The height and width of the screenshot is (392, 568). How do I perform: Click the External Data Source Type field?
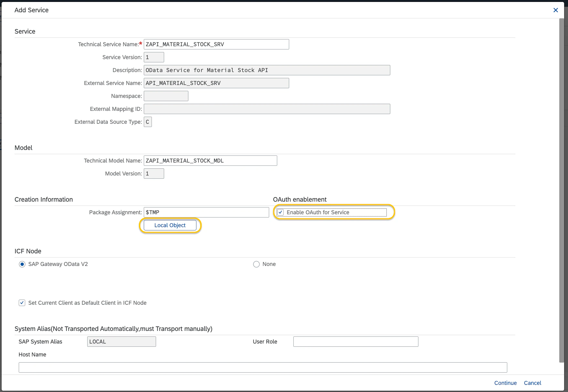[148, 122]
